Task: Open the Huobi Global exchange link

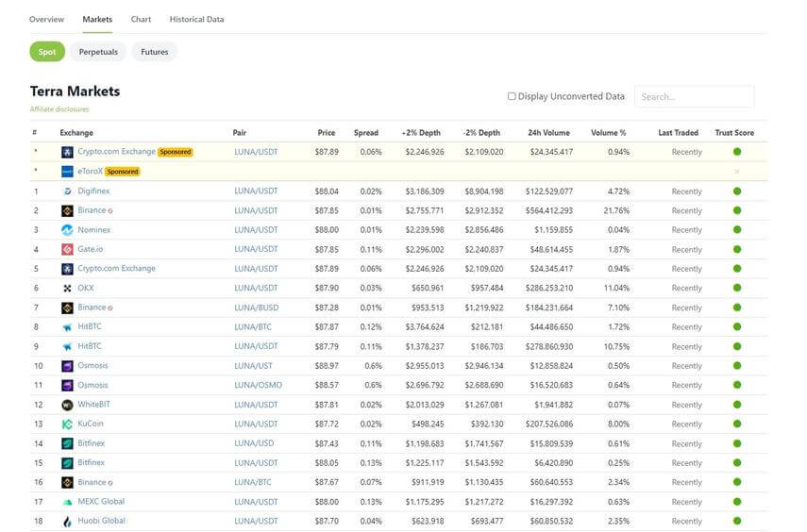Action: (101, 521)
